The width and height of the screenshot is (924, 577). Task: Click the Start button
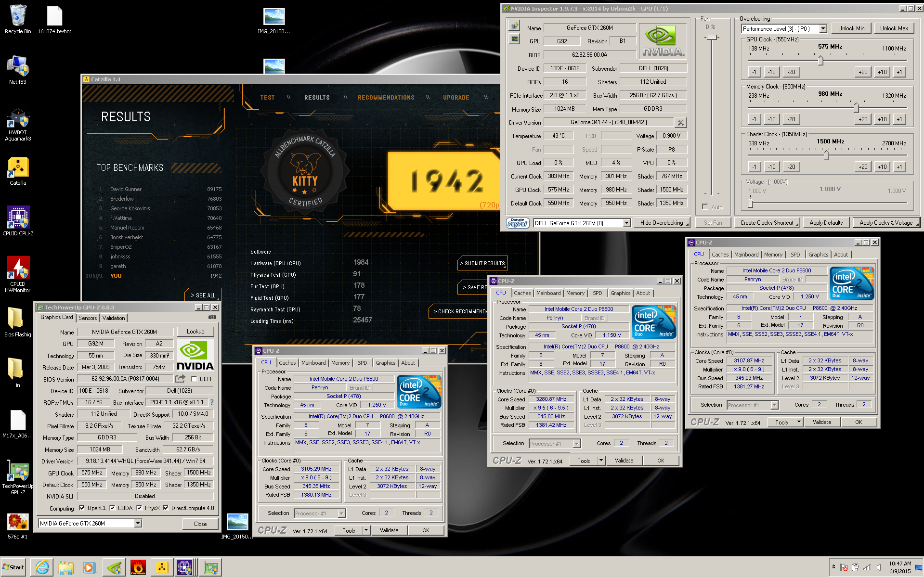(13, 567)
